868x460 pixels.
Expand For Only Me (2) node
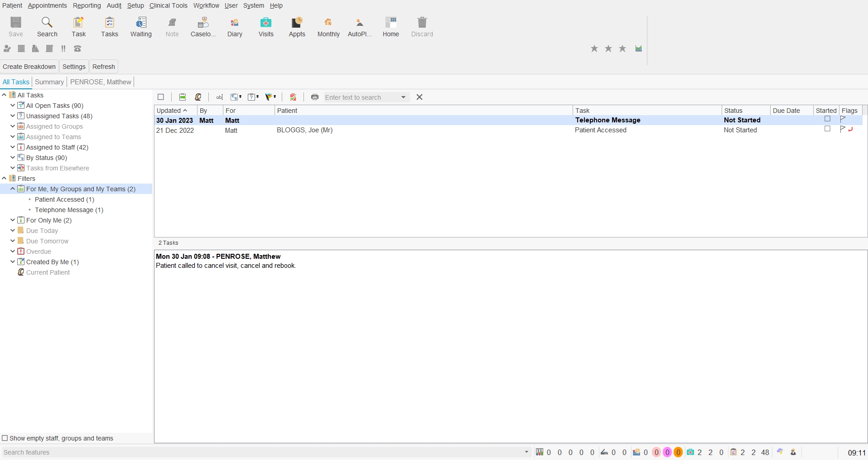(13, 220)
